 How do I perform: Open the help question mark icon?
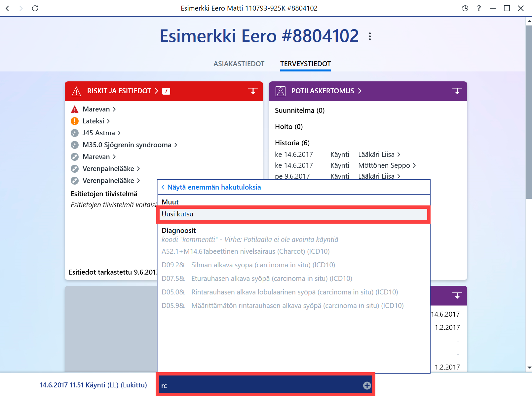click(x=479, y=8)
